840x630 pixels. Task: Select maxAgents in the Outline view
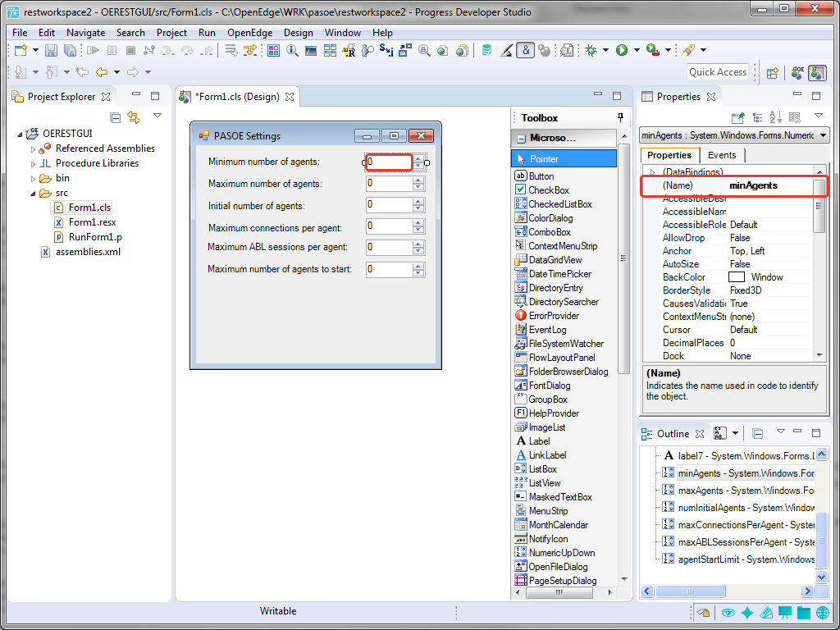pos(746,491)
